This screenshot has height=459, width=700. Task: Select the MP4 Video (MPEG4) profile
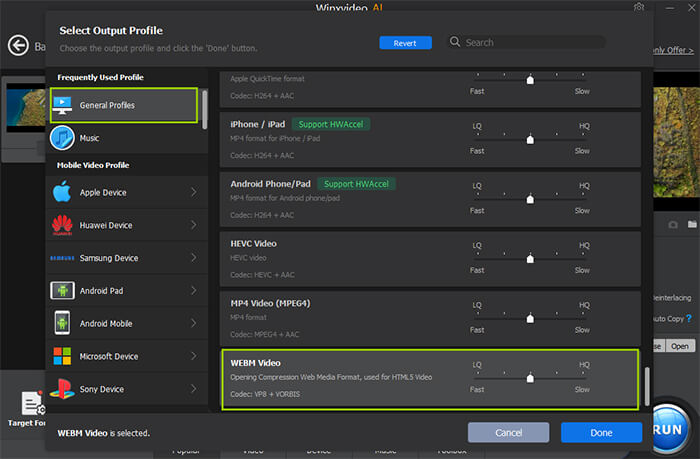point(430,318)
